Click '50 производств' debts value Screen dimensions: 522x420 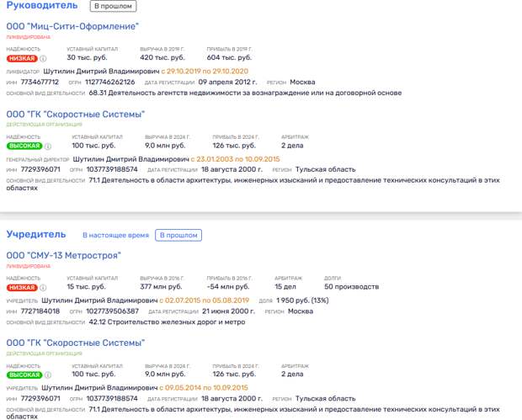click(x=352, y=286)
